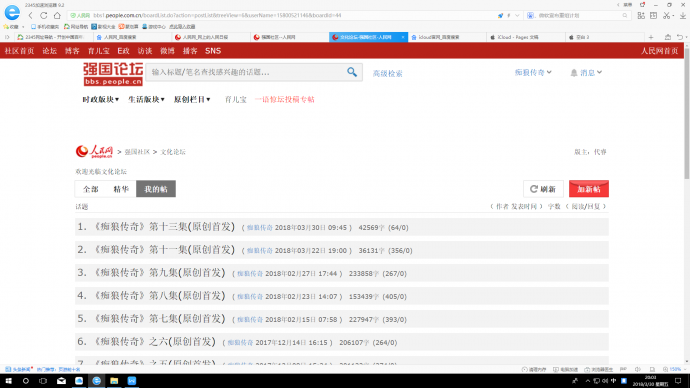Click the scissors screenshot tool icon
The image size is (690, 388).
click(x=666, y=15)
